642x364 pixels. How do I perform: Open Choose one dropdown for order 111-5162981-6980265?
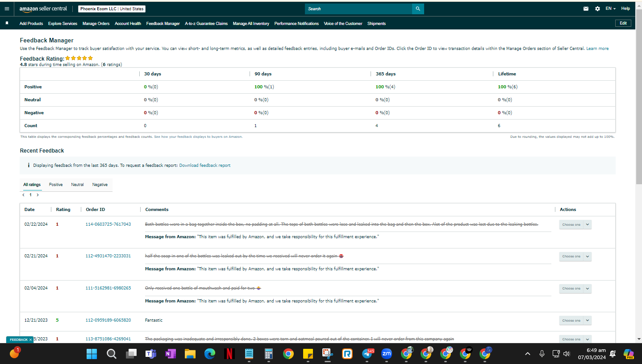pos(575,288)
